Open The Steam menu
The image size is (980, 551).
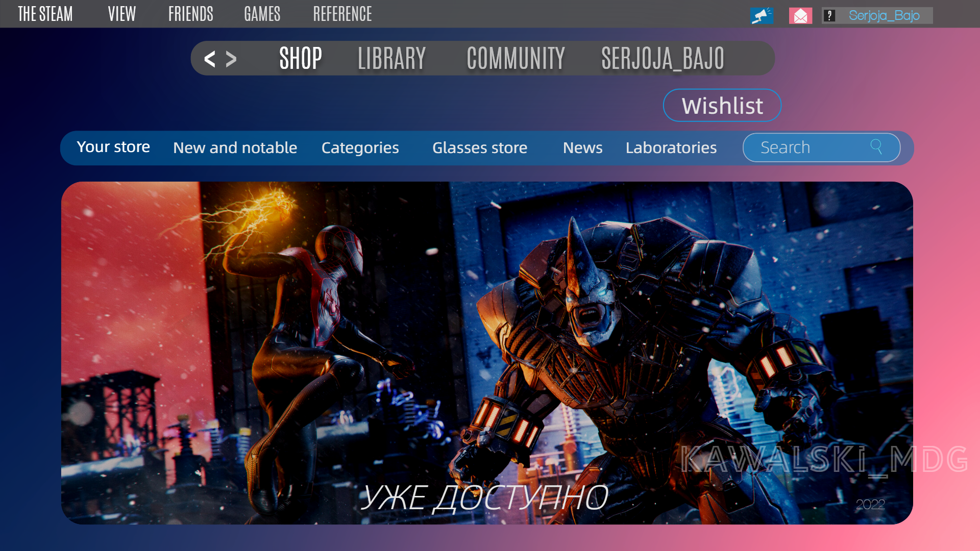click(45, 14)
